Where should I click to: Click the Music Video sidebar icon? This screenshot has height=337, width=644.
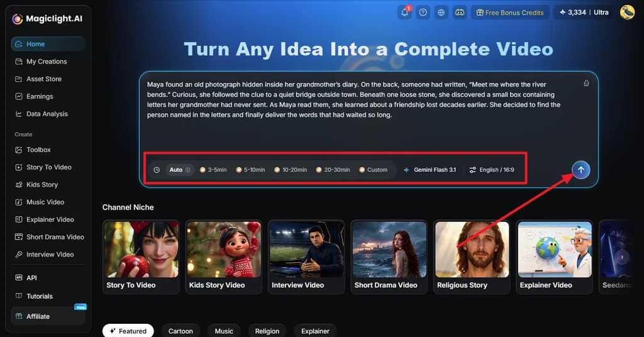coord(18,202)
